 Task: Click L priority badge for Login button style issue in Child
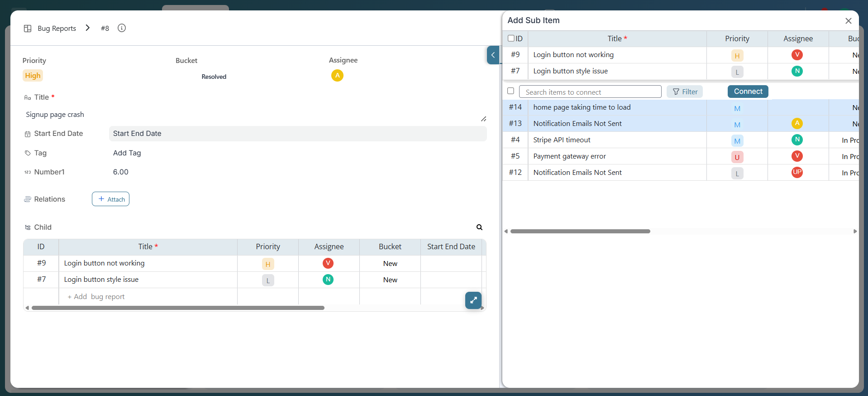pos(268,280)
